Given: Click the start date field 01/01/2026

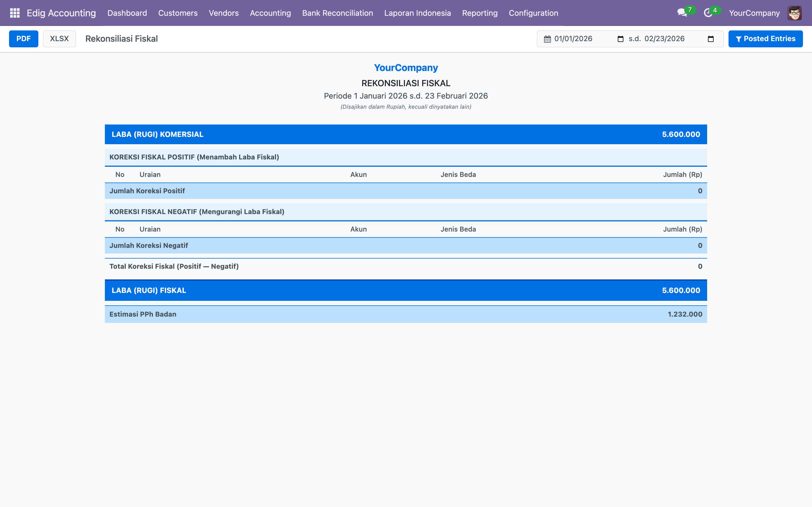Looking at the screenshot, I should click(573, 39).
